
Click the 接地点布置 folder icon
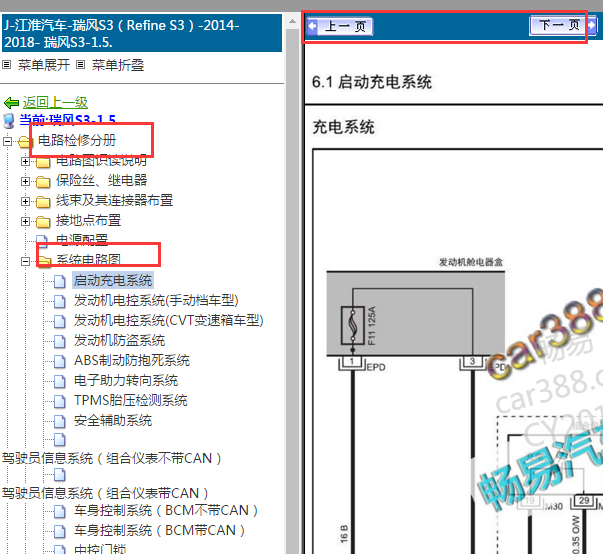tap(43, 221)
